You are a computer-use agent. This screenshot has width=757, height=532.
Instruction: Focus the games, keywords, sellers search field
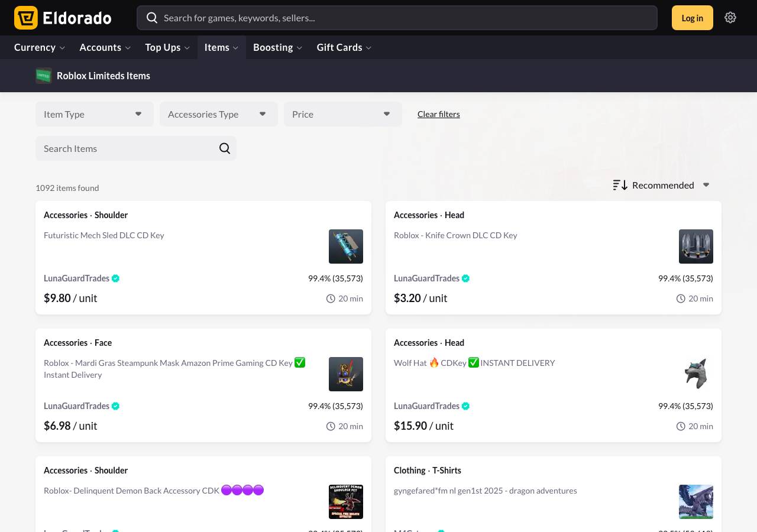(397, 18)
